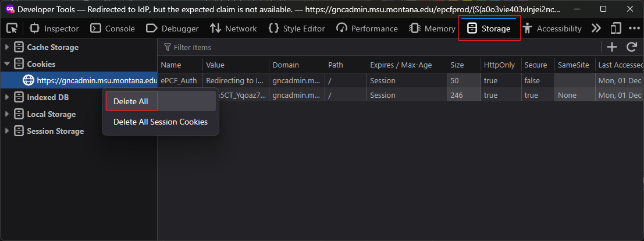Sort by the Name column header

(180, 65)
